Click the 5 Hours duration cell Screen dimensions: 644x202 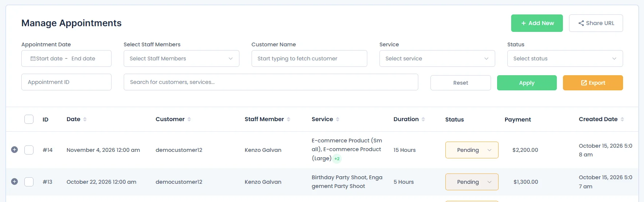403,182
